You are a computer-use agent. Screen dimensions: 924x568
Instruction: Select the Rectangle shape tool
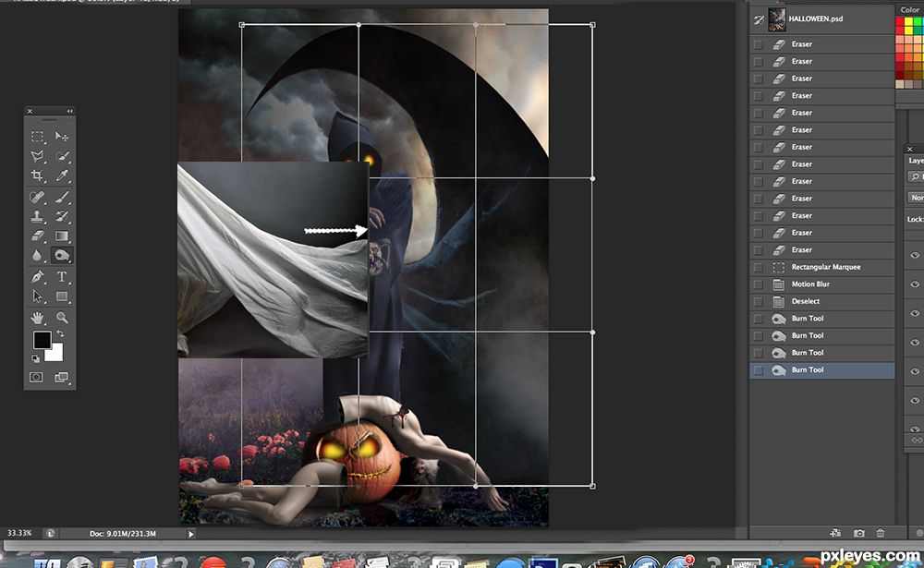click(62, 296)
